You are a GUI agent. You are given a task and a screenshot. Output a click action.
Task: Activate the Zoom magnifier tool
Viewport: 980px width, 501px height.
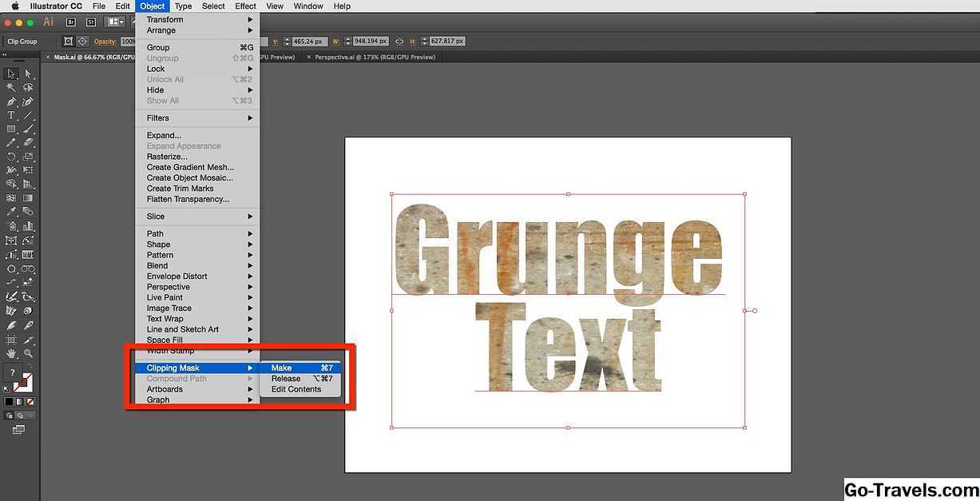click(x=28, y=353)
